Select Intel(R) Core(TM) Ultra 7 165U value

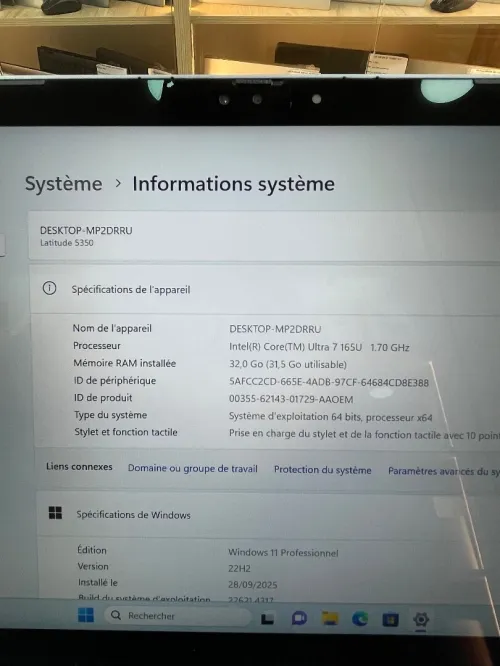click(x=319, y=347)
